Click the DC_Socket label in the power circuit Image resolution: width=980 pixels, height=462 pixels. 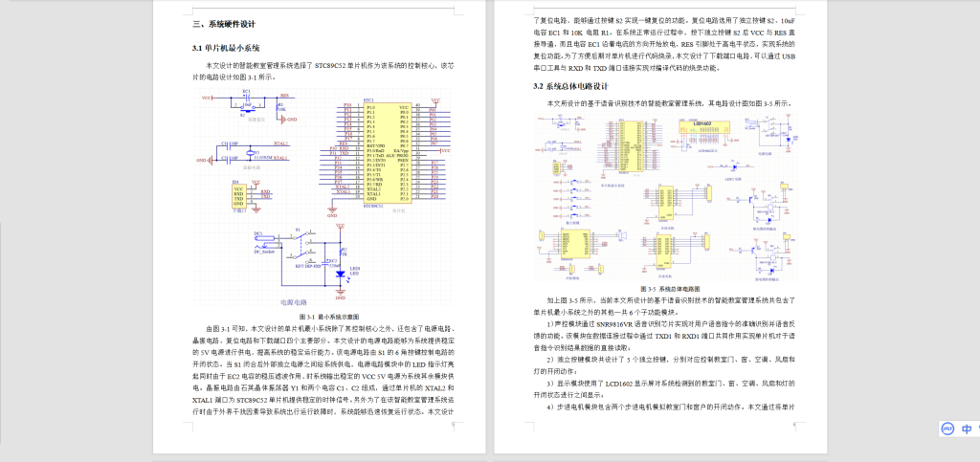pos(264,251)
